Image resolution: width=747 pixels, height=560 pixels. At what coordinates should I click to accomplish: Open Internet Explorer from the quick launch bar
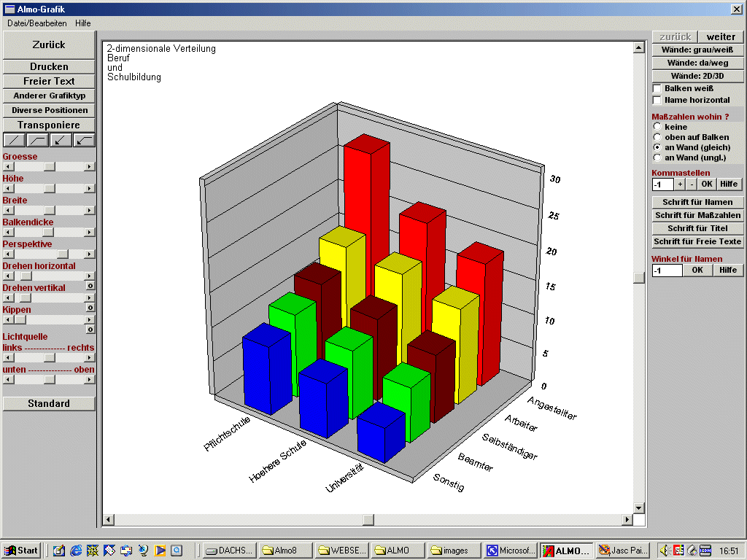76,551
